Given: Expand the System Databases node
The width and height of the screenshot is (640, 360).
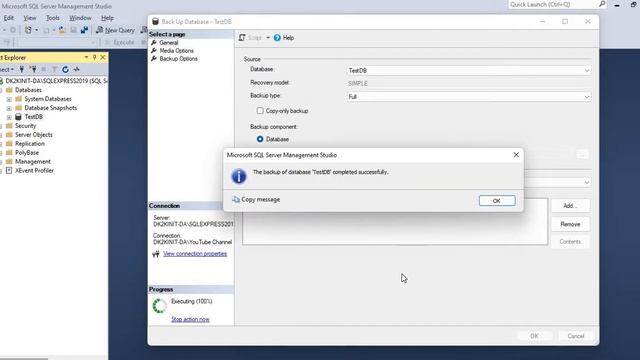Looking at the screenshot, I should [x=9, y=99].
